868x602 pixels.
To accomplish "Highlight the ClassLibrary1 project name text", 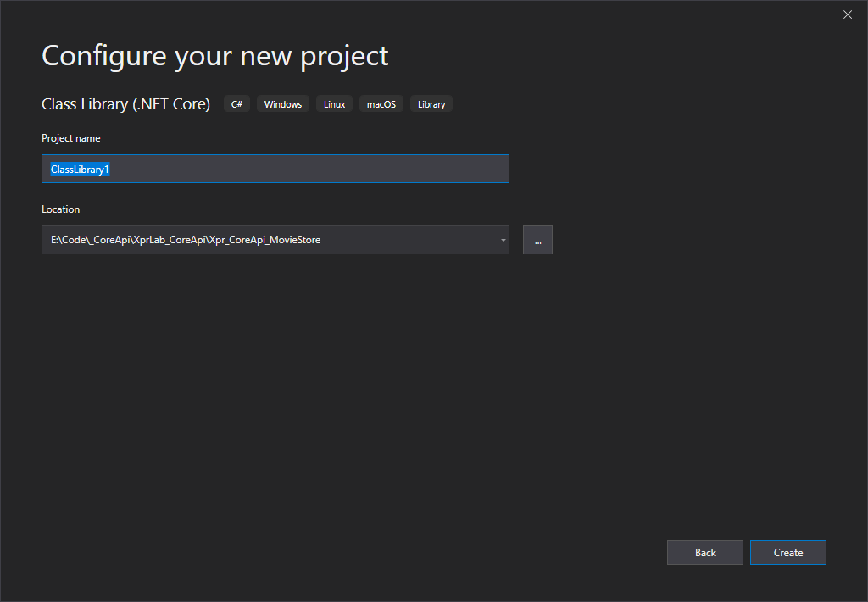I will click(x=80, y=169).
